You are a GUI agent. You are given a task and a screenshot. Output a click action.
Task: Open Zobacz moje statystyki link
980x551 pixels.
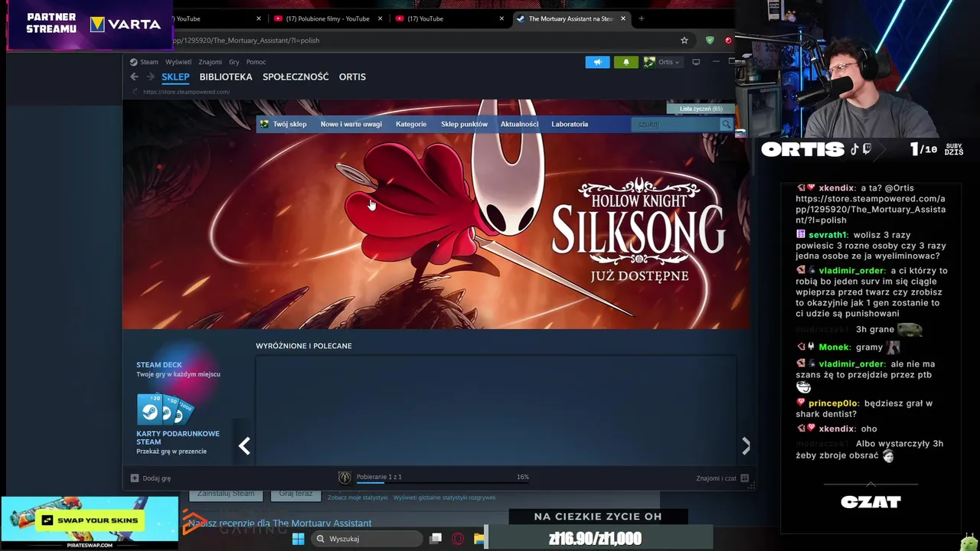click(358, 497)
